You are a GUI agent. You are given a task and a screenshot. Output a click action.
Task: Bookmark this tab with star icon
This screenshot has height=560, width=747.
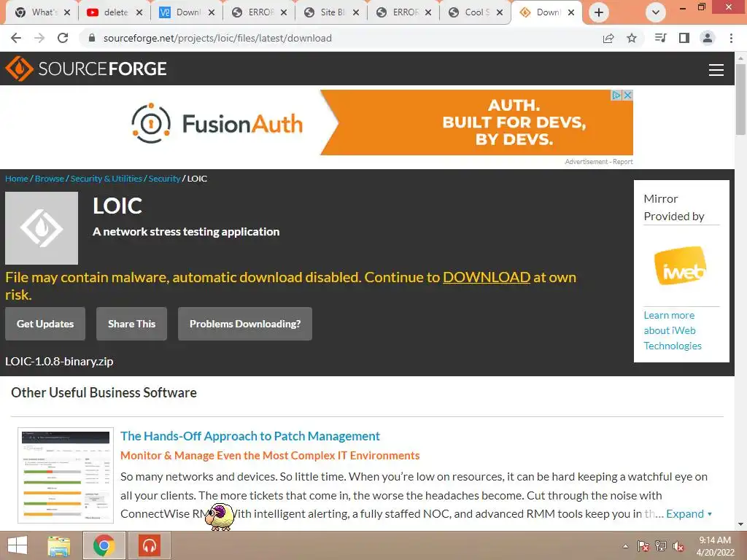pyautogui.click(x=632, y=38)
